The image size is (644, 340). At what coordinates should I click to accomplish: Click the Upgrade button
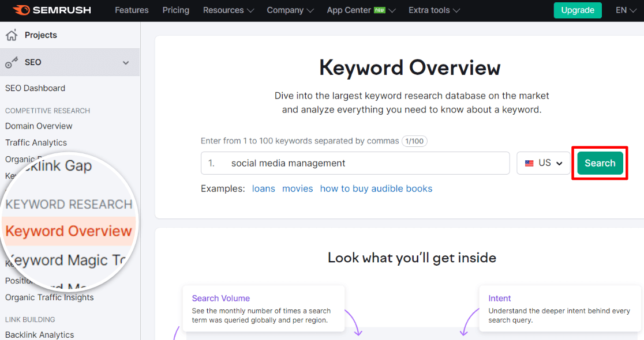(577, 10)
